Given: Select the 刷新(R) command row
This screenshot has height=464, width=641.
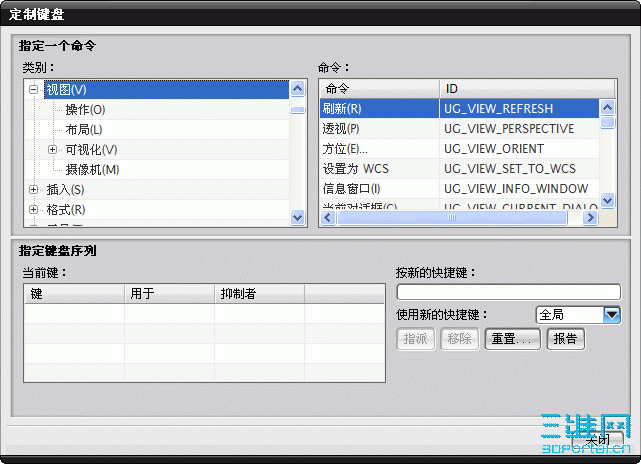Looking at the screenshot, I should tap(459, 108).
